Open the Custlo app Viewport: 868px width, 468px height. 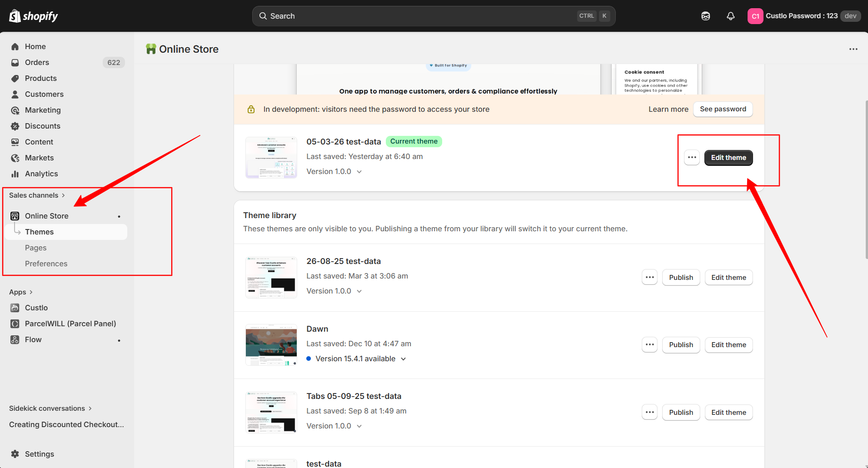(x=36, y=308)
